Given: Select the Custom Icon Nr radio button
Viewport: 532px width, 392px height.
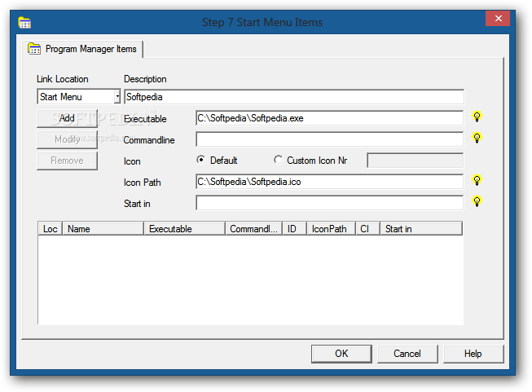Looking at the screenshot, I should point(278,160).
